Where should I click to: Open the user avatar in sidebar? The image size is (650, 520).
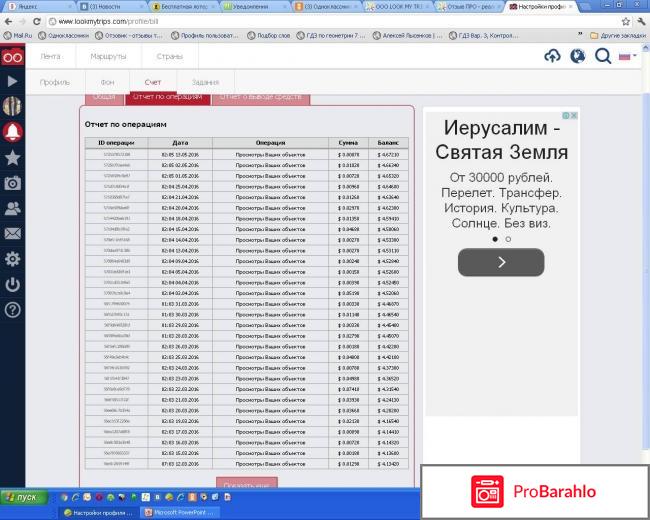pyautogui.click(x=12, y=106)
